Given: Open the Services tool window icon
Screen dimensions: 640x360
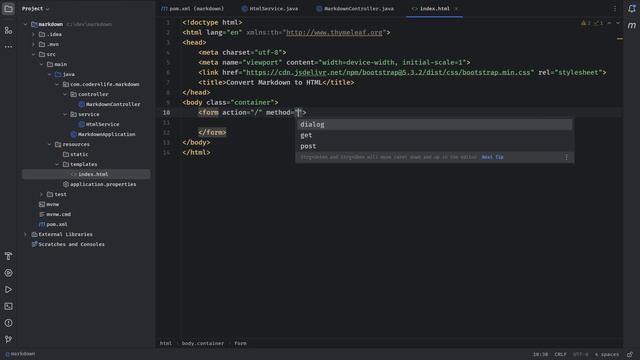Looking at the screenshot, I should (x=8, y=273).
